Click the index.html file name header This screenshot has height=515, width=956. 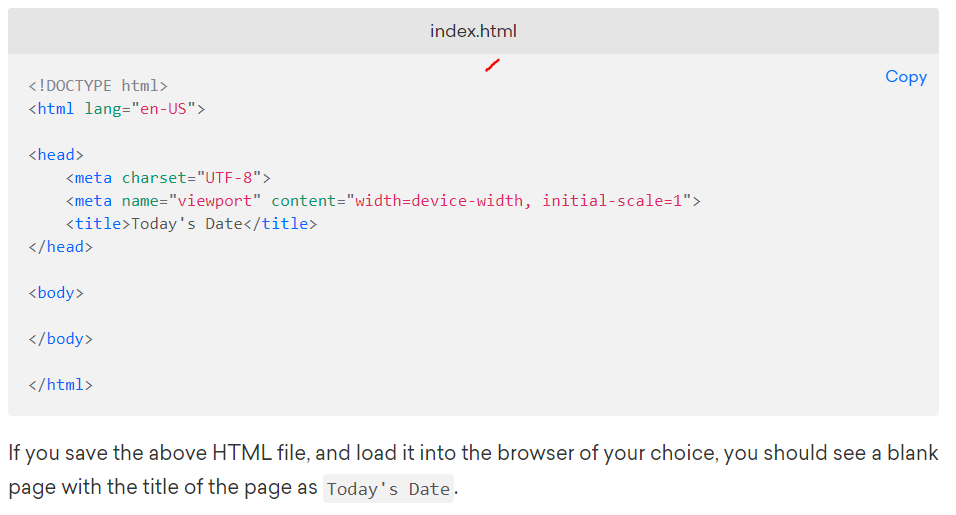pyautogui.click(x=473, y=31)
